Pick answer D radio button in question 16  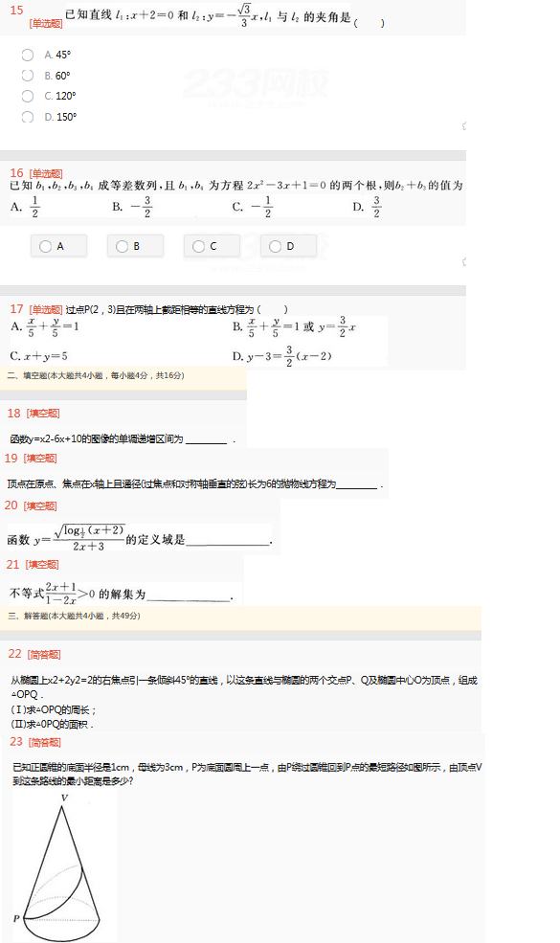click(275, 246)
